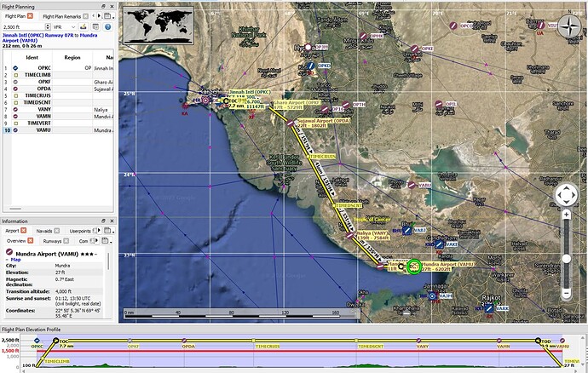The width and height of the screenshot is (588, 373).
Task: Close the Runways sub-tab
Action: (x=66, y=241)
